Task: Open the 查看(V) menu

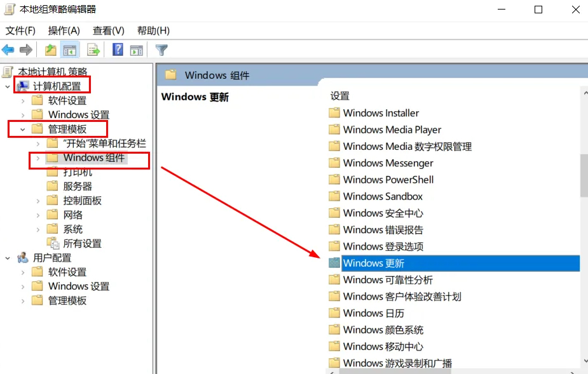Action: click(x=108, y=30)
